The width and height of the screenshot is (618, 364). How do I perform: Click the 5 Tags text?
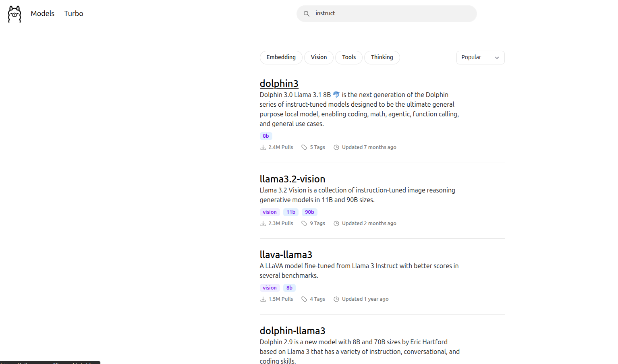pyautogui.click(x=317, y=147)
